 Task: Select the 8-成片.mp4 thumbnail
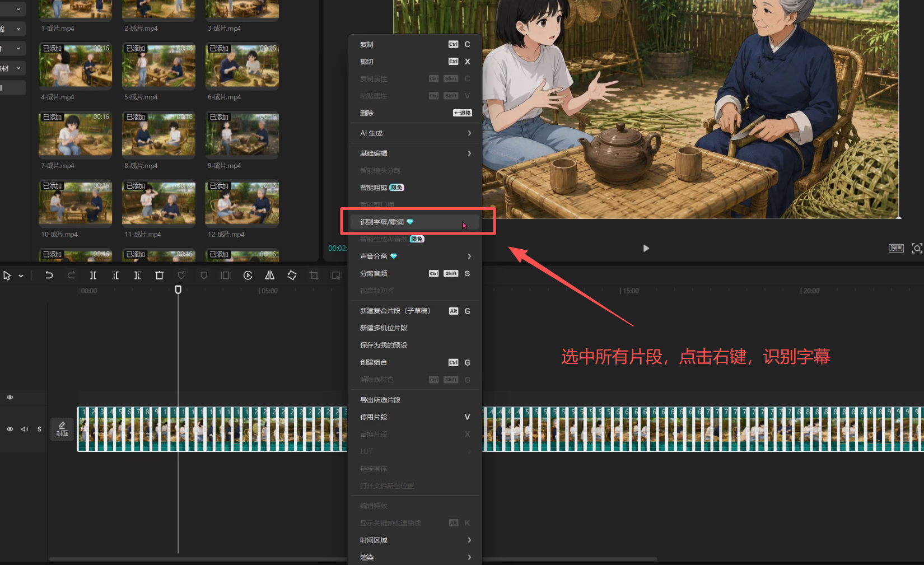click(158, 135)
